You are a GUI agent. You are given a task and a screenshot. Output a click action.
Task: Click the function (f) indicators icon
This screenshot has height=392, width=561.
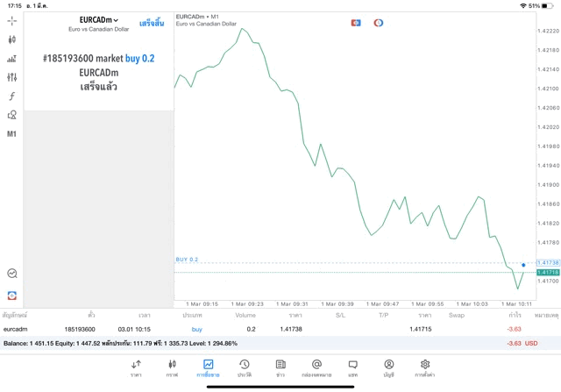(x=11, y=96)
